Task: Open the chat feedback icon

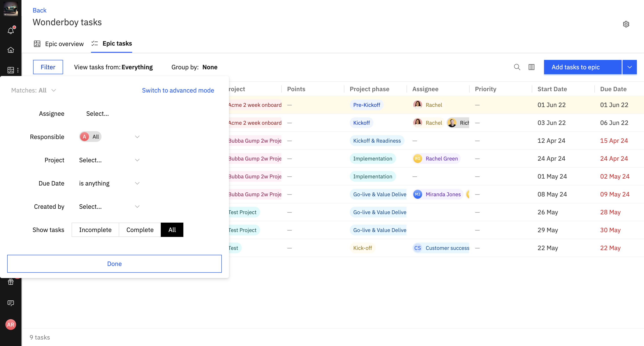Action: (x=11, y=303)
